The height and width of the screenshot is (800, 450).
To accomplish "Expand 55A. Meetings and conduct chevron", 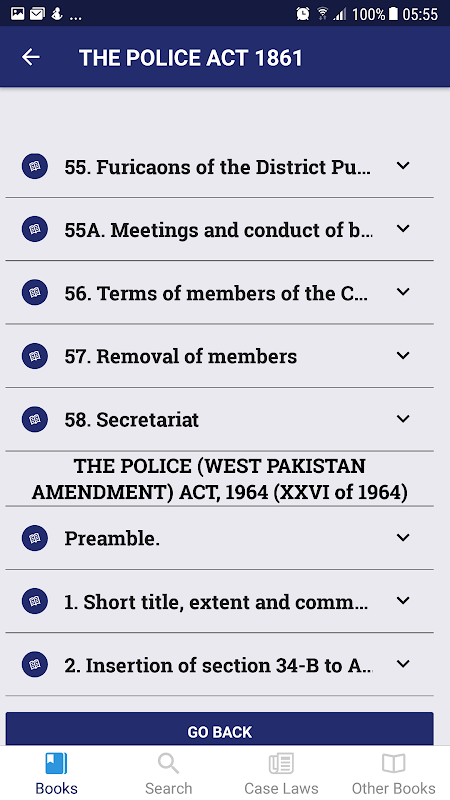I will 403,229.
